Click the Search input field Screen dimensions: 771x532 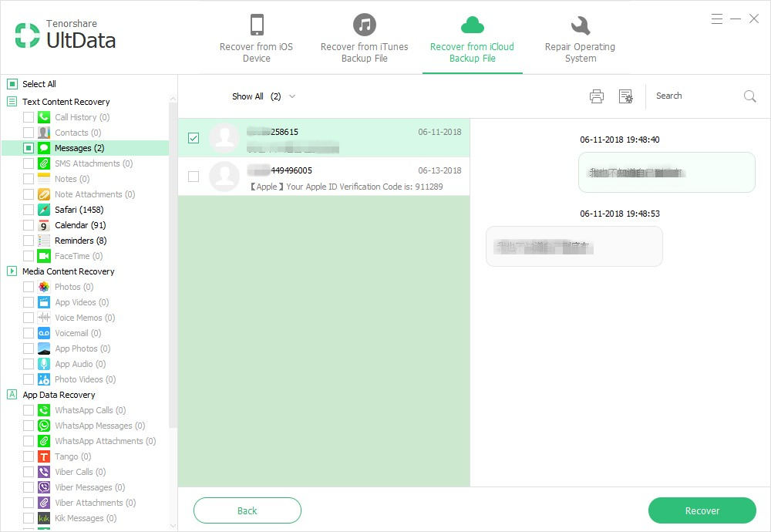pos(697,96)
